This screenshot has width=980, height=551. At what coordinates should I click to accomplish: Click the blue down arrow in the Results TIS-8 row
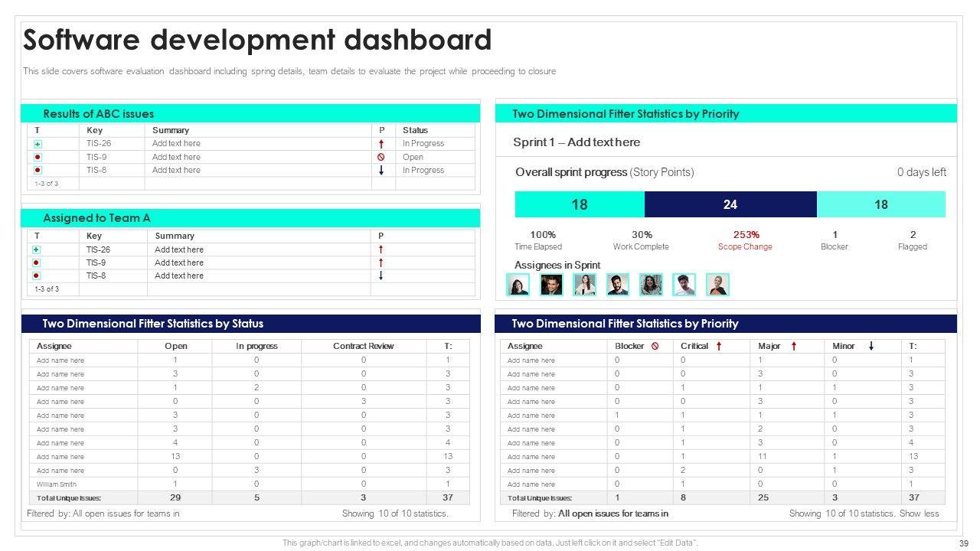tap(381, 170)
